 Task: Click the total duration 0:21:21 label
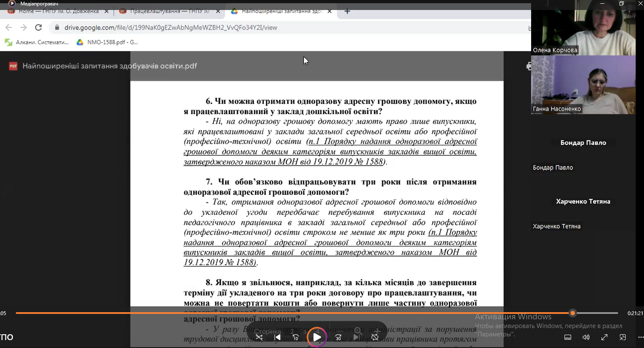pos(635,313)
